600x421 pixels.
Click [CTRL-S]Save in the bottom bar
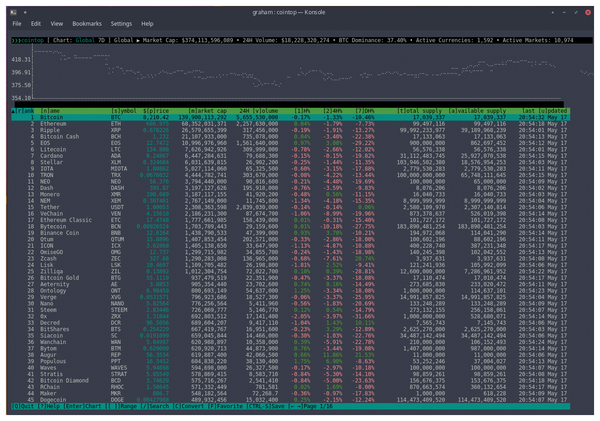point(265,406)
